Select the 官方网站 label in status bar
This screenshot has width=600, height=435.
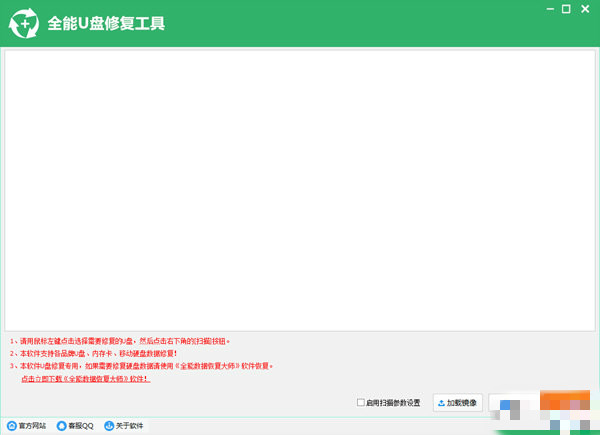(x=33, y=426)
